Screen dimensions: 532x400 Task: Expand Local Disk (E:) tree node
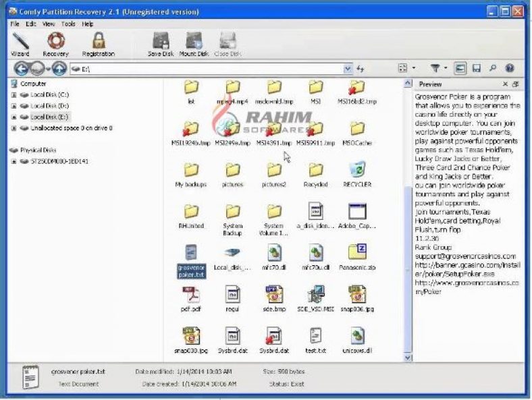click(x=14, y=117)
